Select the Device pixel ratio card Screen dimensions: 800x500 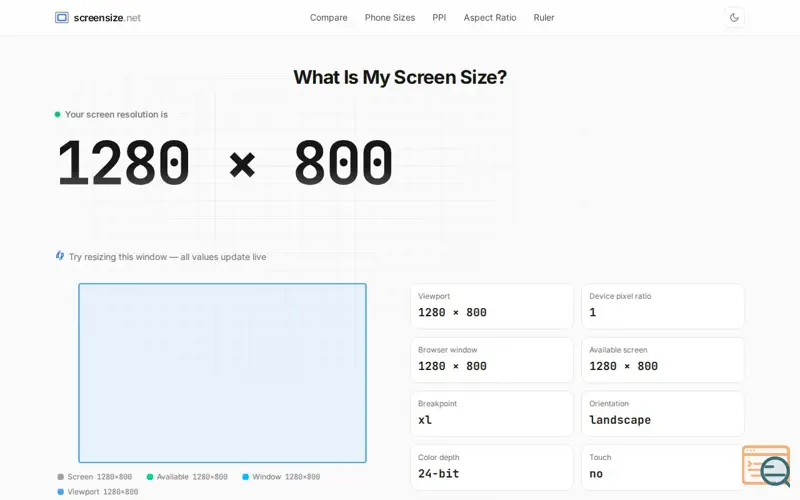pos(663,306)
